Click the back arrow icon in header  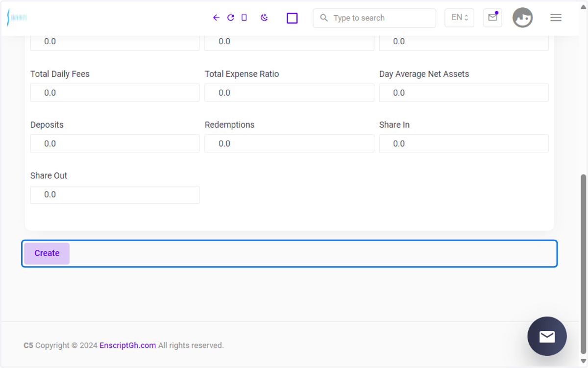pos(216,18)
